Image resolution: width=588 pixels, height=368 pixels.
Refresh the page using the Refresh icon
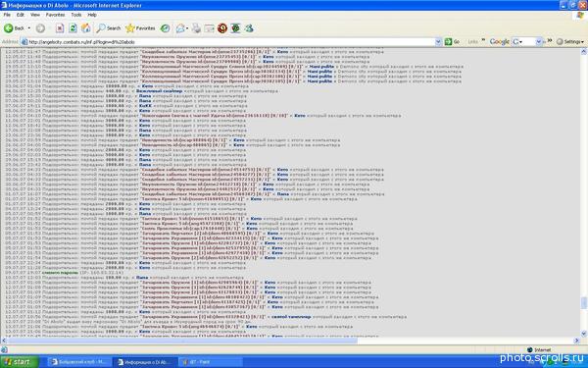[x=73, y=28]
